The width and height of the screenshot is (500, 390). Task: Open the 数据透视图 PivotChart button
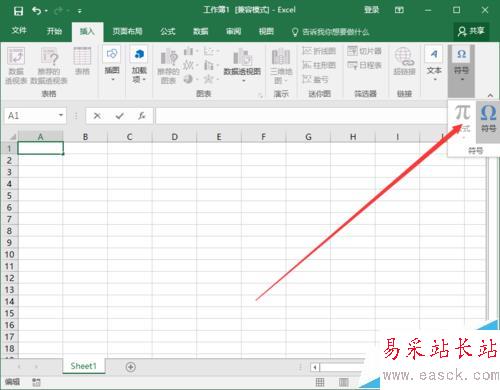[x=242, y=65]
